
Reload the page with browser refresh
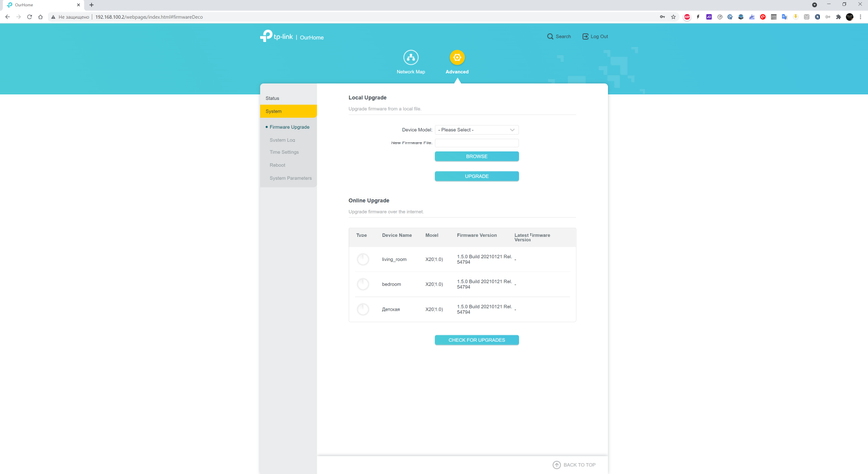coord(29,17)
